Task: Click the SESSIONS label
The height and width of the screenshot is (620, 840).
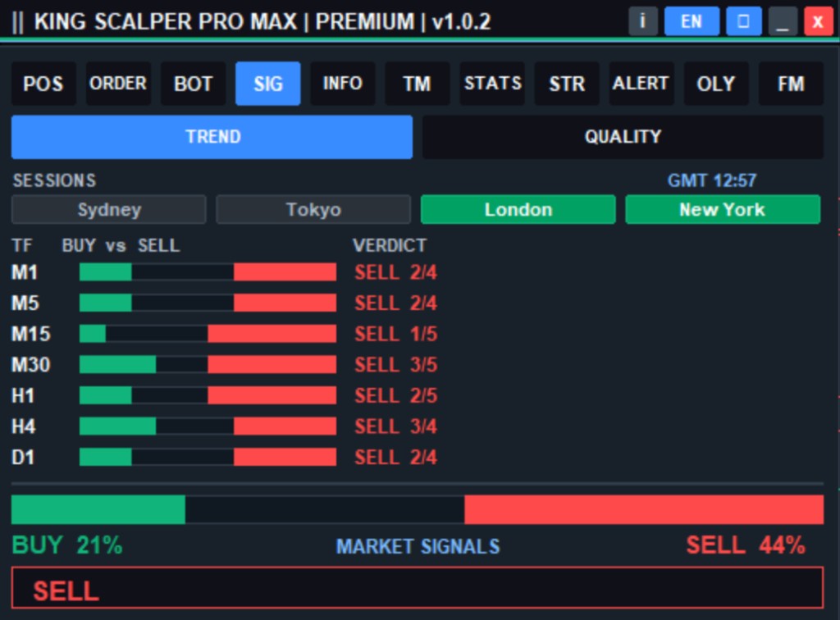Action: pyautogui.click(x=54, y=180)
